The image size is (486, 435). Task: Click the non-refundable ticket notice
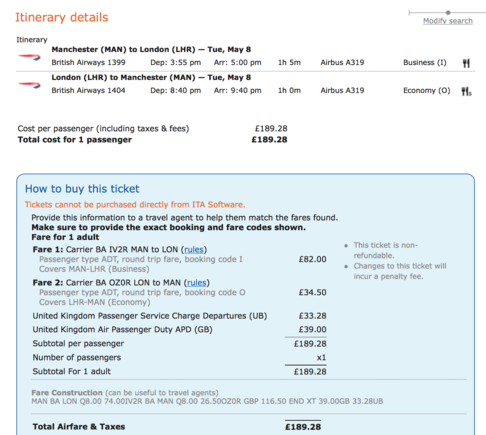(x=385, y=250)
